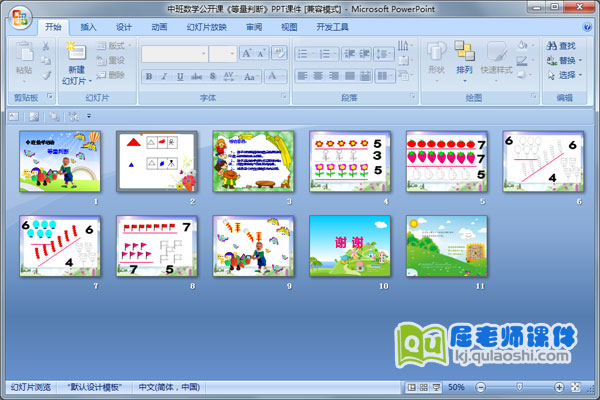The image size is (600, 400).
Task: Select slide 1 thumbnail
Action: [x=60, y=161]
